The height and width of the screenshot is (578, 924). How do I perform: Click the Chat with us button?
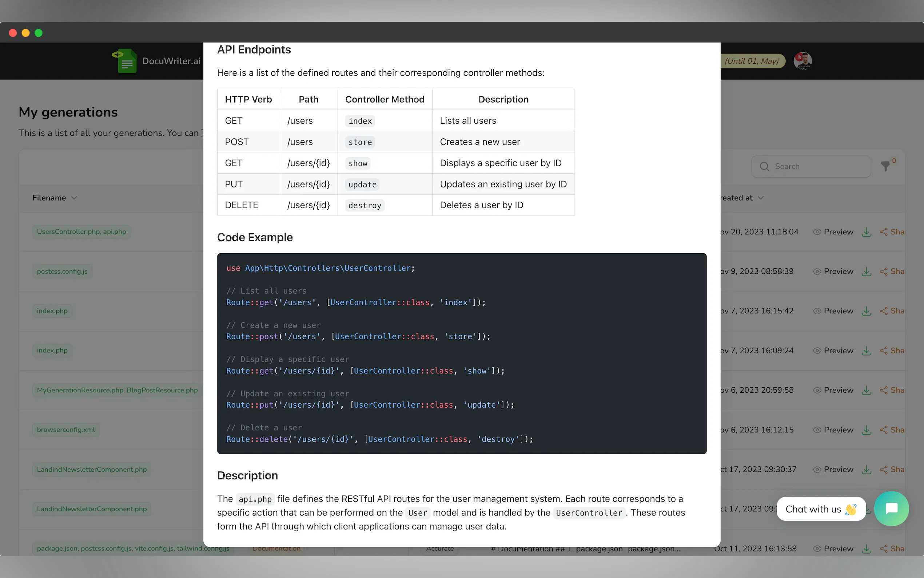821,509
